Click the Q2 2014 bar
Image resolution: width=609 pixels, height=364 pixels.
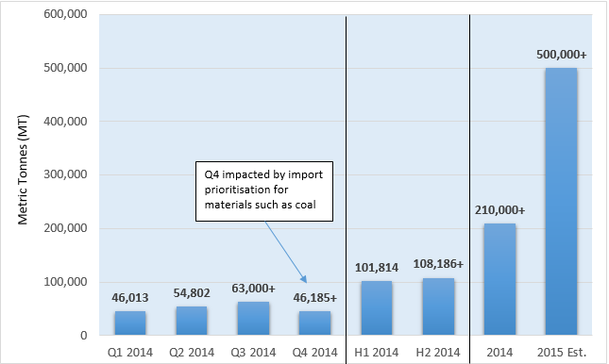pos(192,321)
